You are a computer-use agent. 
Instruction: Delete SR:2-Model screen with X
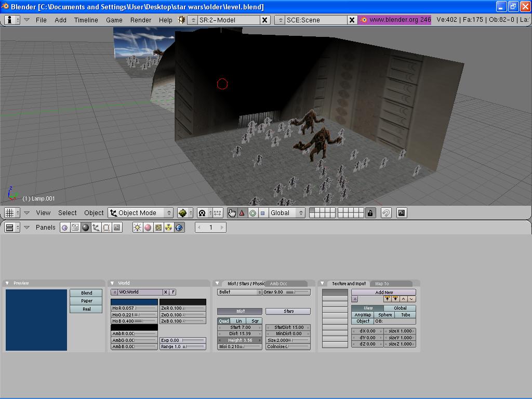point(265,20)
